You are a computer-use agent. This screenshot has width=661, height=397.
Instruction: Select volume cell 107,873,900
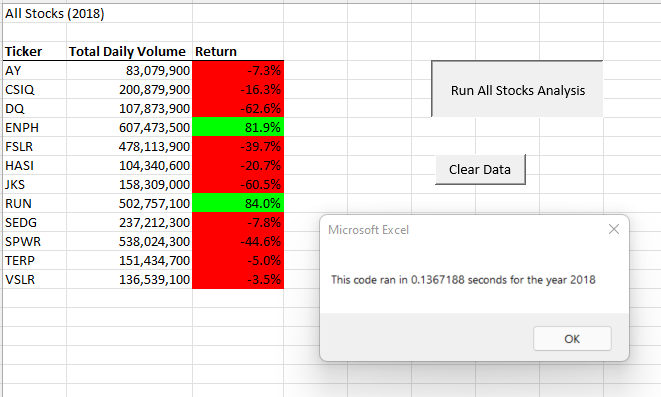pos(129,108)
